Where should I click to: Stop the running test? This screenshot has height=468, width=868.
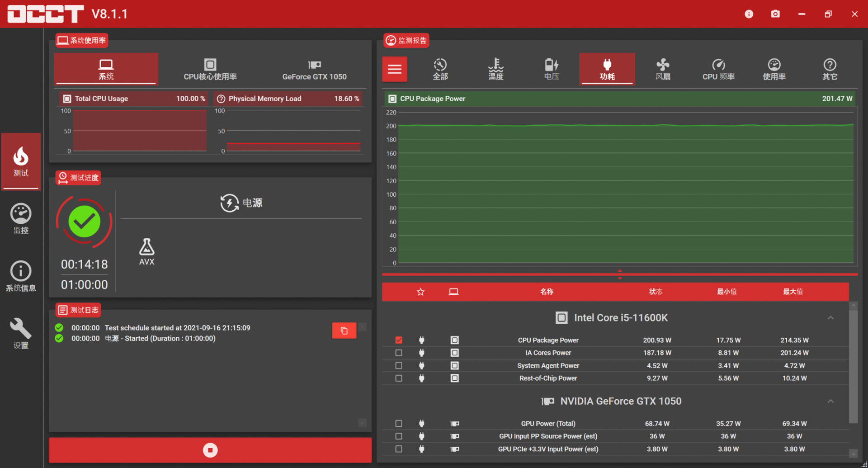pyautogui.click(x=210, y=450)
